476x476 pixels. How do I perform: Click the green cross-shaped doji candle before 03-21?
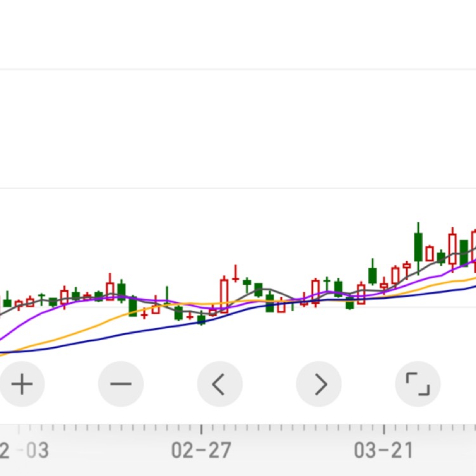[327, 280]
